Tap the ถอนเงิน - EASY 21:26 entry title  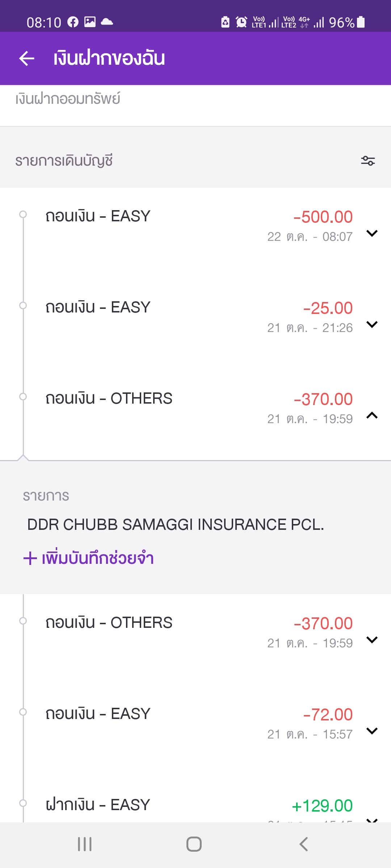click(98, 307)
